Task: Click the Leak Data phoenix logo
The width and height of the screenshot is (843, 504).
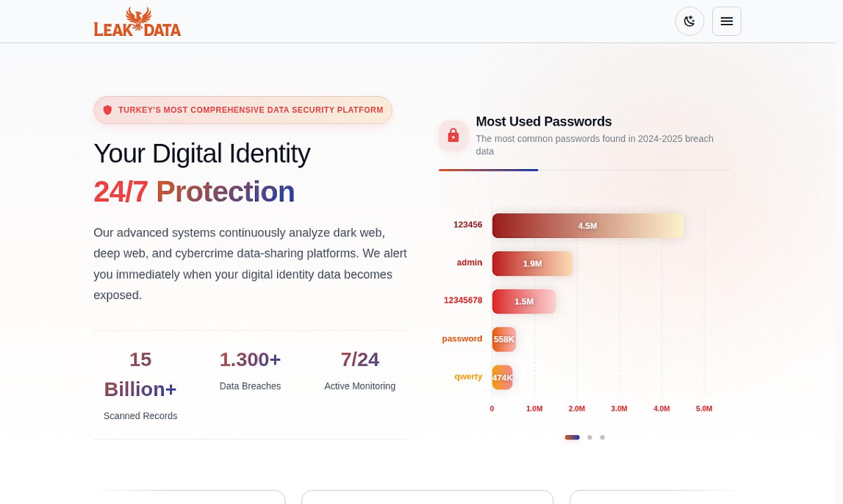Action: (x=137, y=21)
